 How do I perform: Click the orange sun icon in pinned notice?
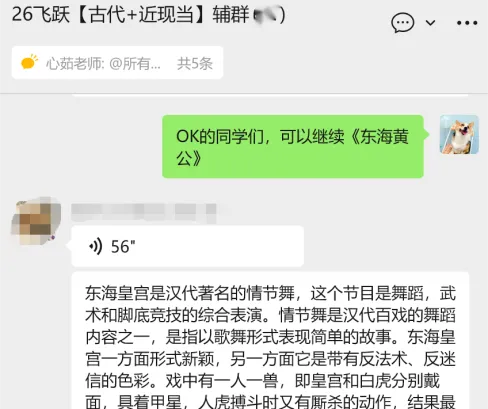29,62
